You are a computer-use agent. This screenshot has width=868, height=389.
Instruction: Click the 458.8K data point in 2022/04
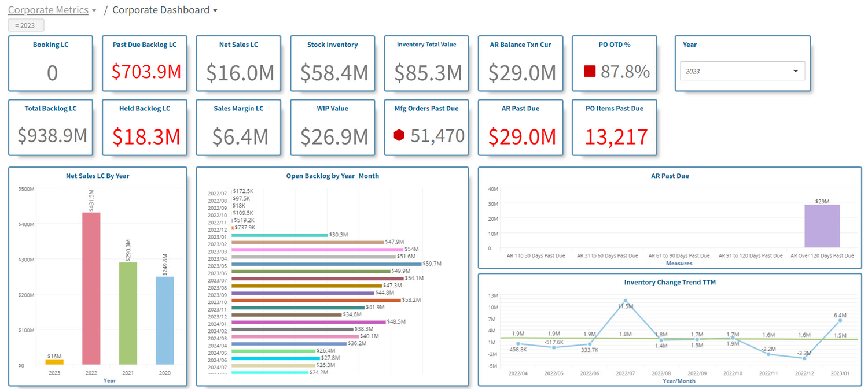518,344
